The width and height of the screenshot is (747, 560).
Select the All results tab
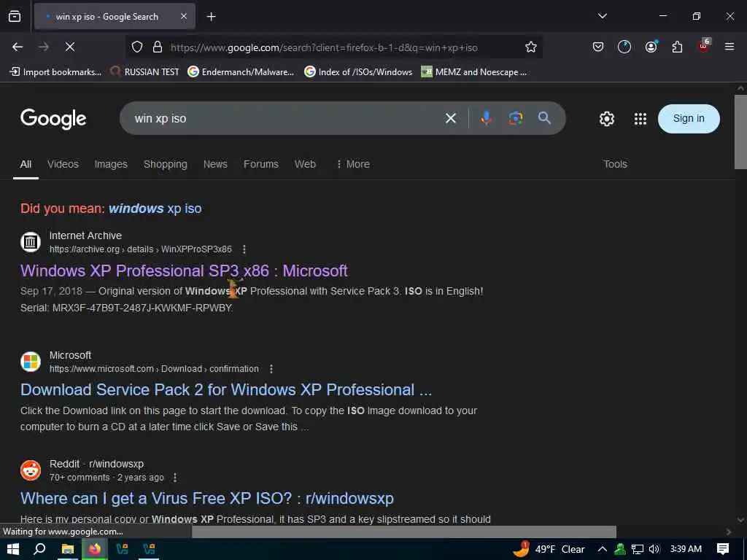[x=26, y=164]
